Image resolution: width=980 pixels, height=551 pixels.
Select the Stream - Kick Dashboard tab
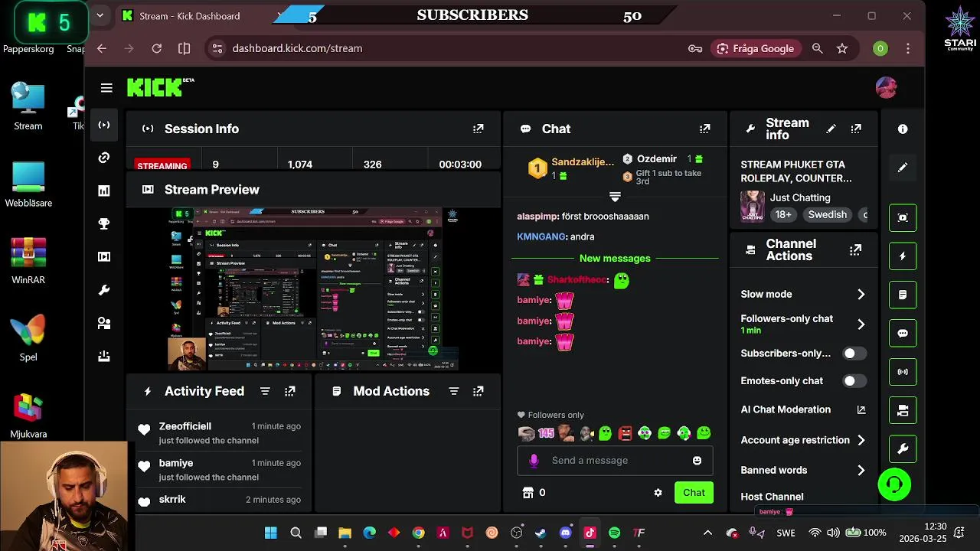pos(191,15)
